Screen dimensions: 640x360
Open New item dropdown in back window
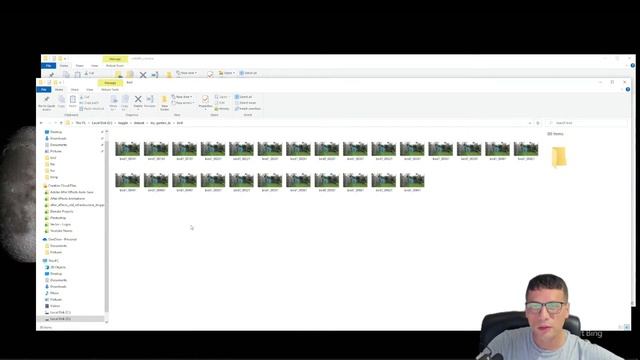point(187,73)
